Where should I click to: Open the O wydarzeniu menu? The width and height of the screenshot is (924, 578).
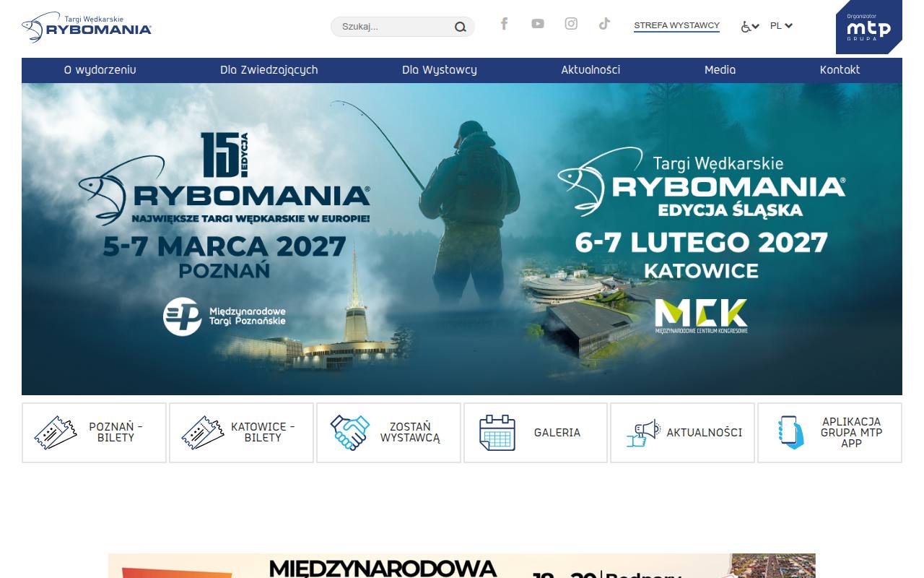(100, 70)
